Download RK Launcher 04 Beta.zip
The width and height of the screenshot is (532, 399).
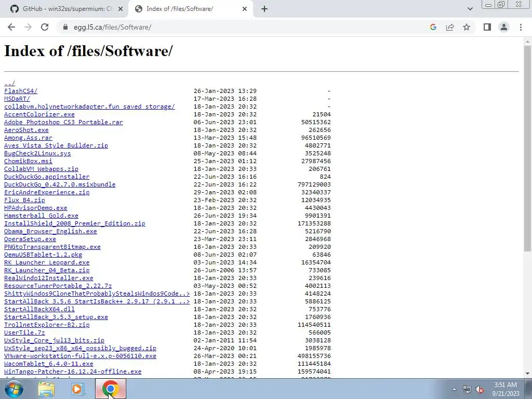tap(47, 270)
